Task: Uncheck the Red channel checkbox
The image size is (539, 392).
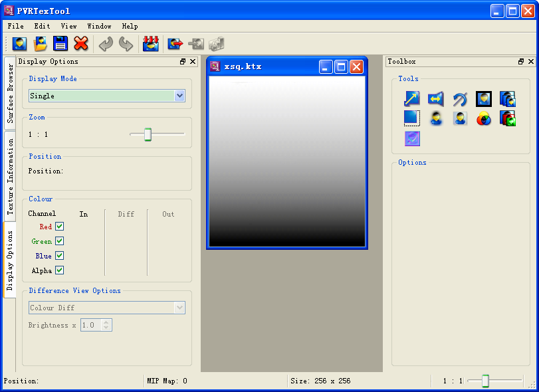Action: coord(60,227)
